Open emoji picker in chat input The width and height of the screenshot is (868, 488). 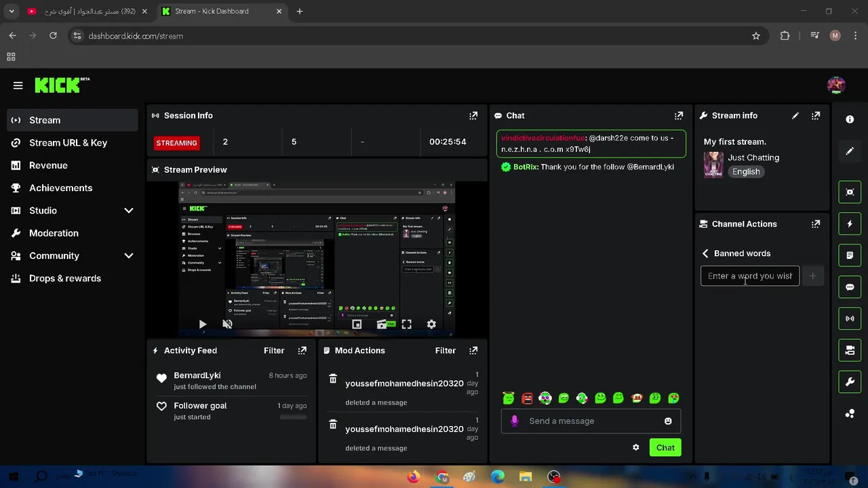pyautogui.click(x=668, y=421)
